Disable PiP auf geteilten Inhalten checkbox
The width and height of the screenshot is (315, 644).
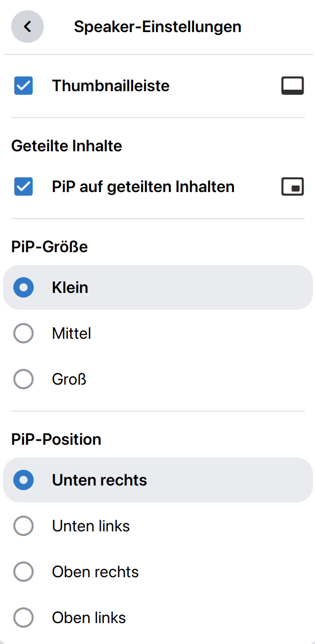coord(23,187)
